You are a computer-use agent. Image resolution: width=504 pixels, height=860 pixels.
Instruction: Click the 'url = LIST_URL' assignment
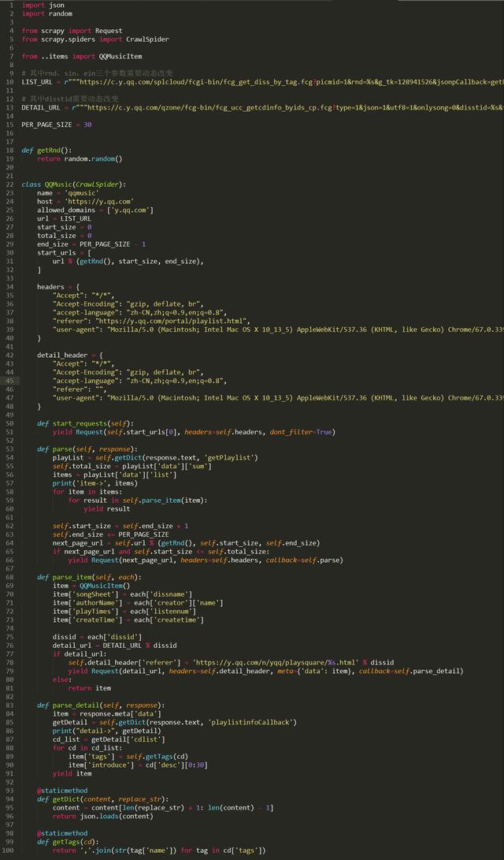coord(64,219)
